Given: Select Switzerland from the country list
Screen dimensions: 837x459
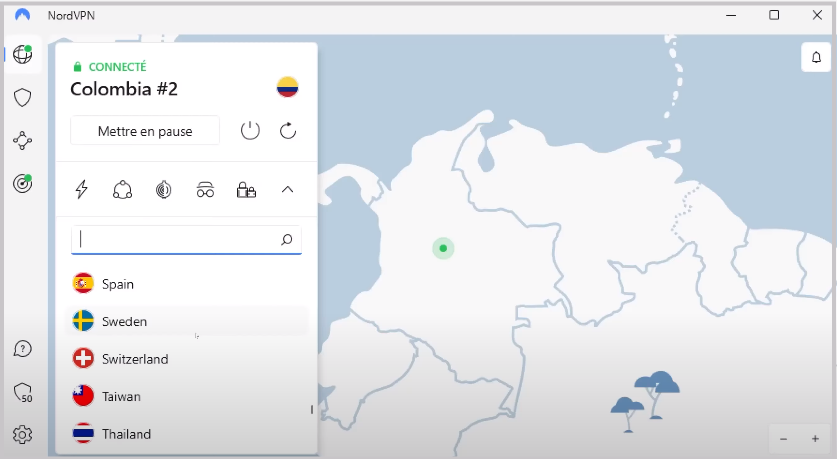Looking at the screenshot, I should pos(186,359).
